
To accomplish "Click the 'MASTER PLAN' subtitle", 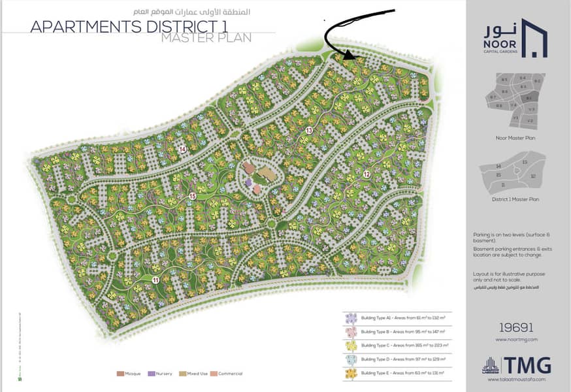I will click(206, 38).
